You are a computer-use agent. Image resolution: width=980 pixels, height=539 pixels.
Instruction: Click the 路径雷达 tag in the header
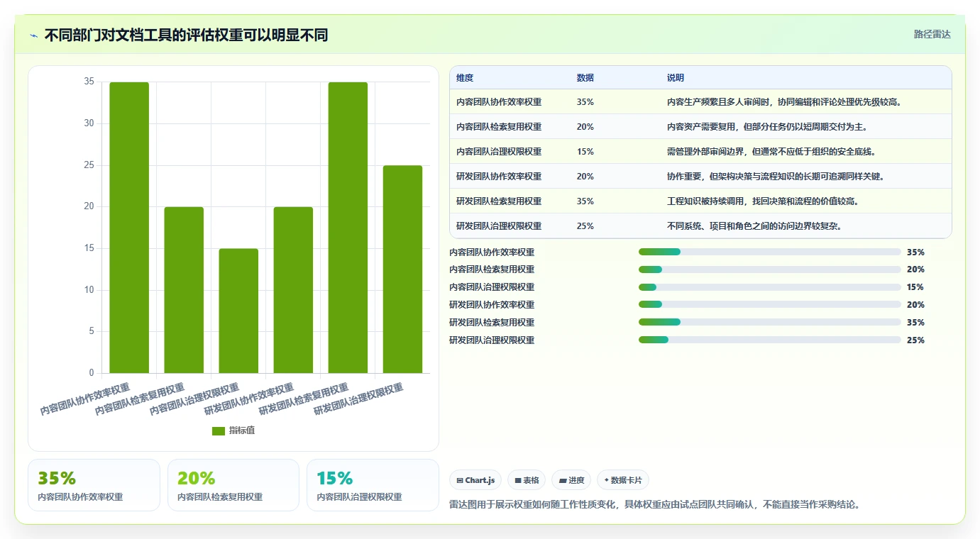[x=932, y=34]
